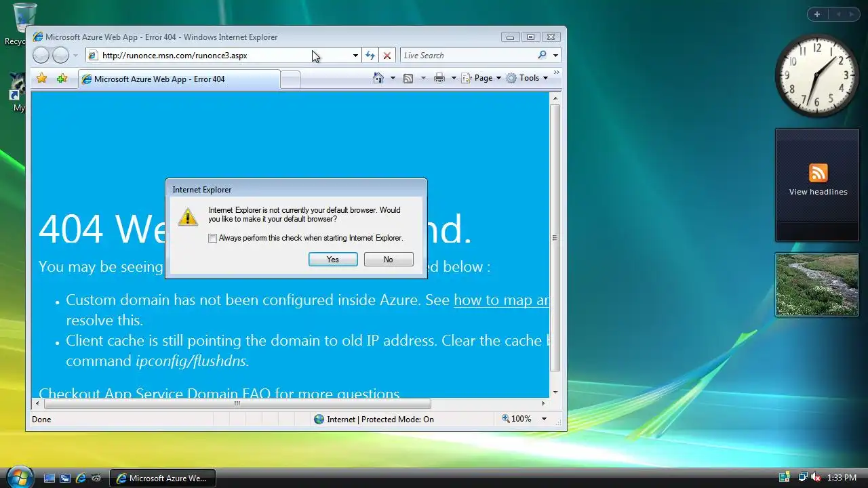The width and height of the screenshot is (868, 488).
Task: Open the Tools menu
Action: (527, 78)
